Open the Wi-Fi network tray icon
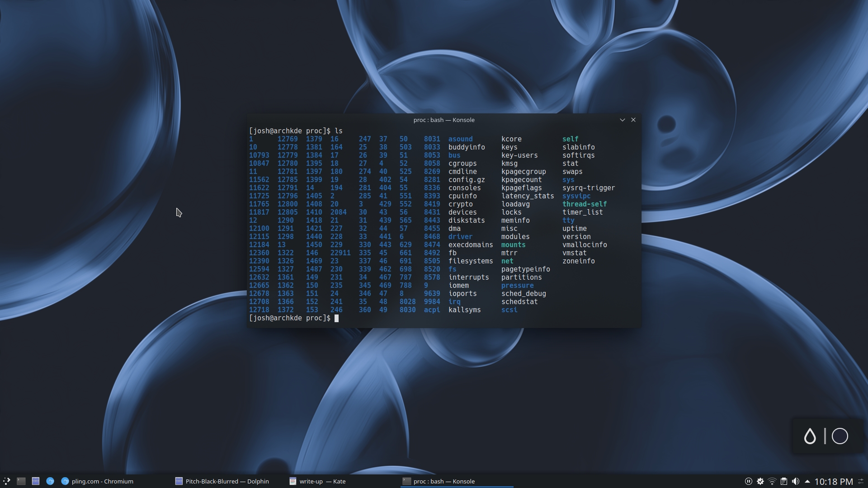 pyautogui.click(x=772, y=481)
